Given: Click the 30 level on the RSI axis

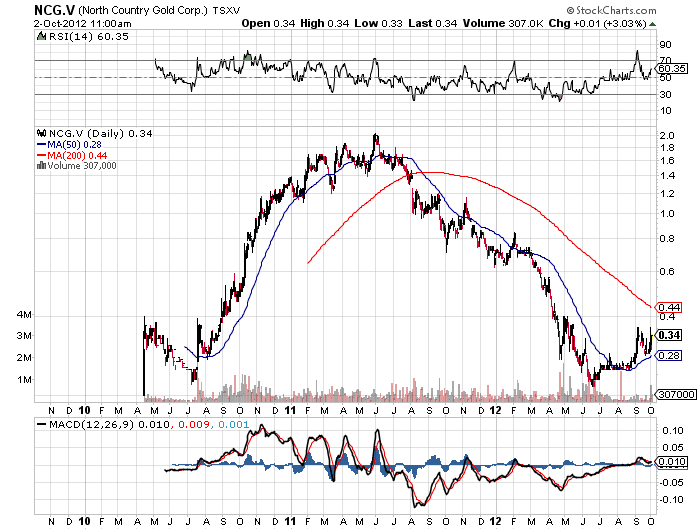Looking at the screenshot, I should (x=665, y=94).
